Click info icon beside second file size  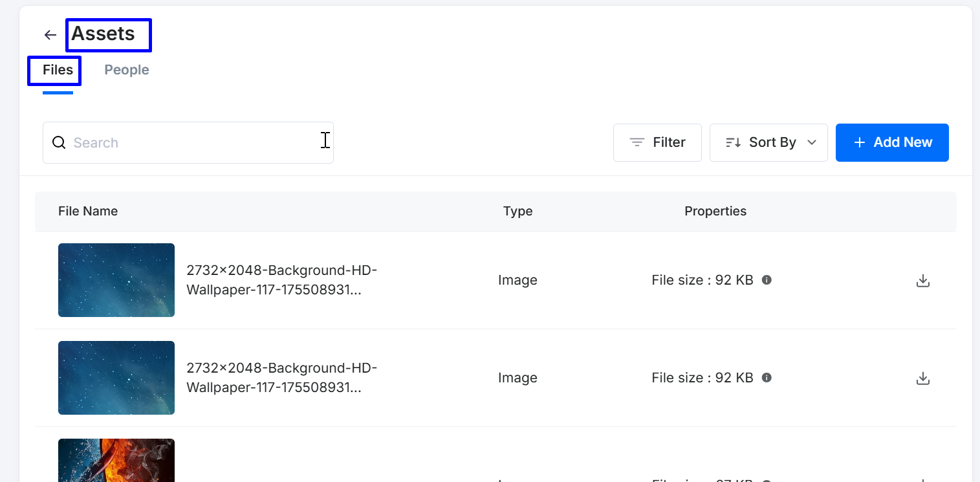tap(767, 378)
